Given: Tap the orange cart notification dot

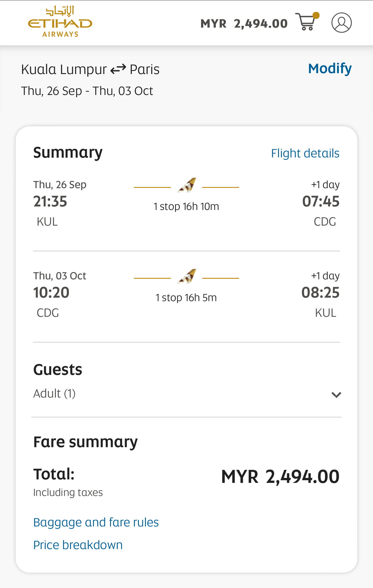Looking at the screenshot, I should click(x=316, y=15).
